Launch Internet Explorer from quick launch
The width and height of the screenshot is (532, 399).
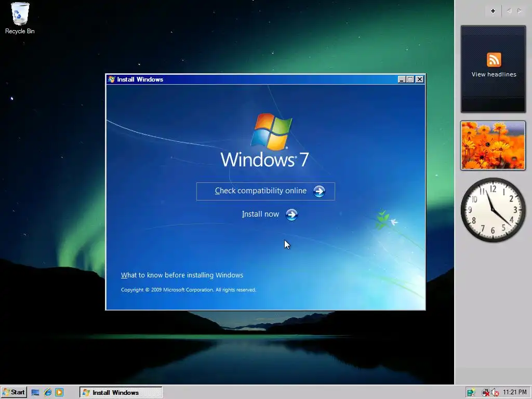(x=47, y=393)
